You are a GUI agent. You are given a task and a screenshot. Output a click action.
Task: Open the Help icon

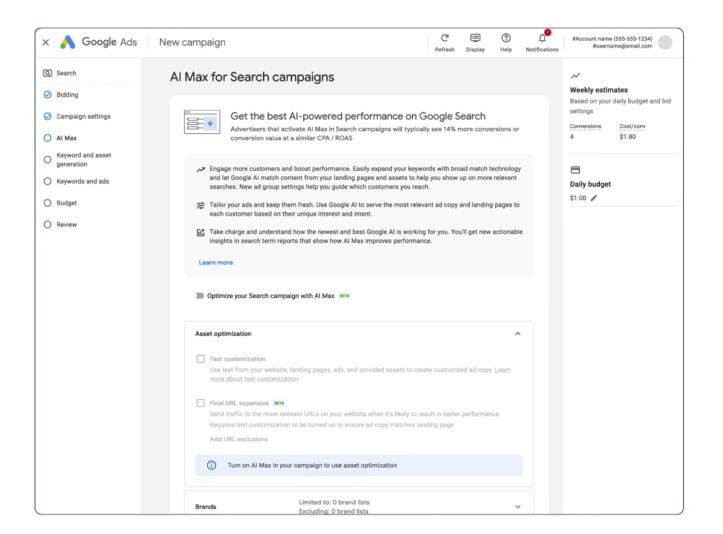(x=506, y=38)
